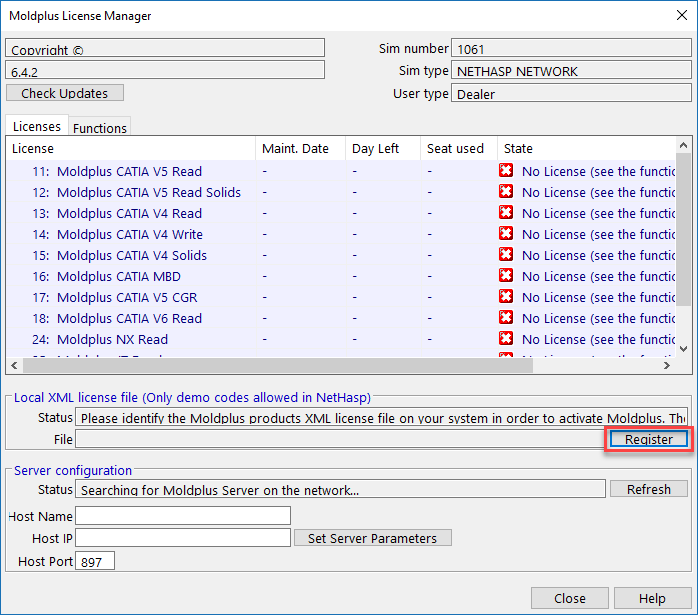
Task: Click the Sim type value NETHASP NETWORK
Action: [x=571, y=70]
